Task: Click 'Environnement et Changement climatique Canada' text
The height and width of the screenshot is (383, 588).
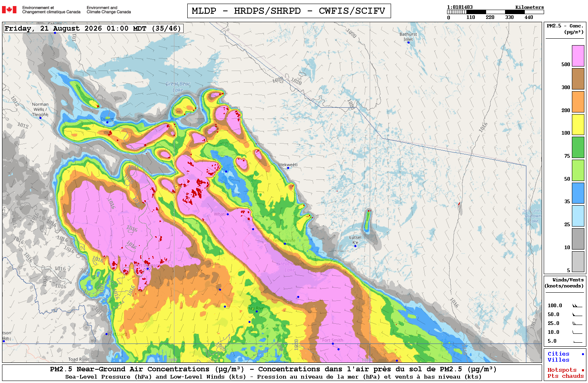Action: tap(51, 10)
